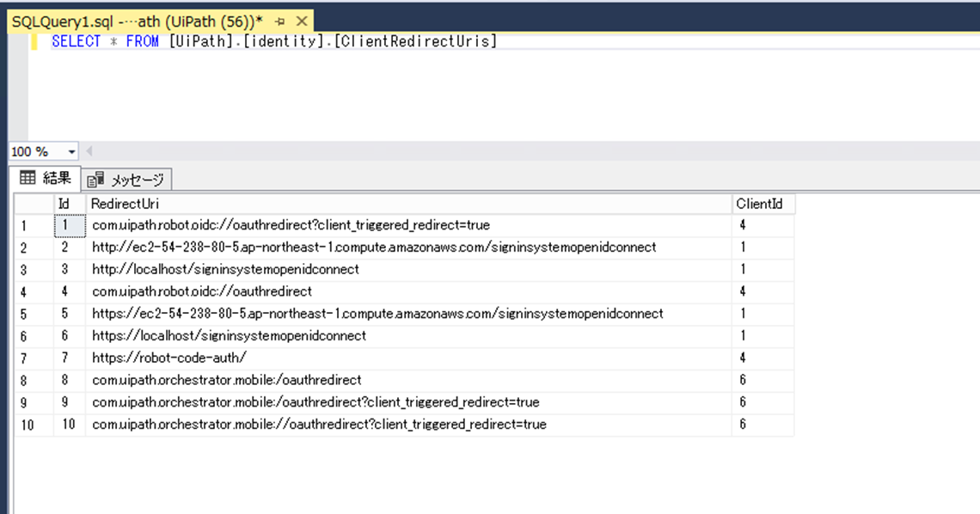The height and width of the screenshot is (514, 980).
Task: Click the left scroll arrow beside the zoom control
Action: tap(90, 151)
